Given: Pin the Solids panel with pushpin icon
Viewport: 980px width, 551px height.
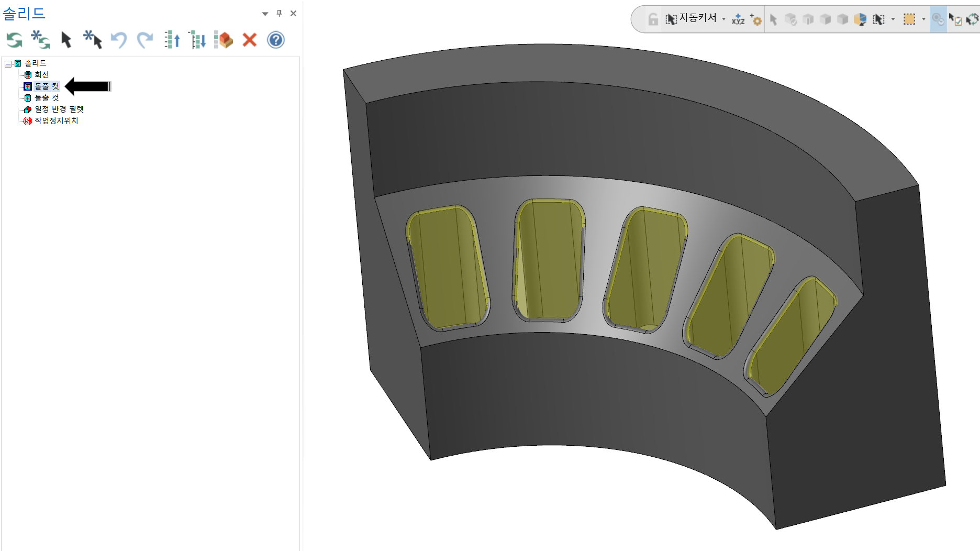Looking at the screenshot, I should [279, 14].
